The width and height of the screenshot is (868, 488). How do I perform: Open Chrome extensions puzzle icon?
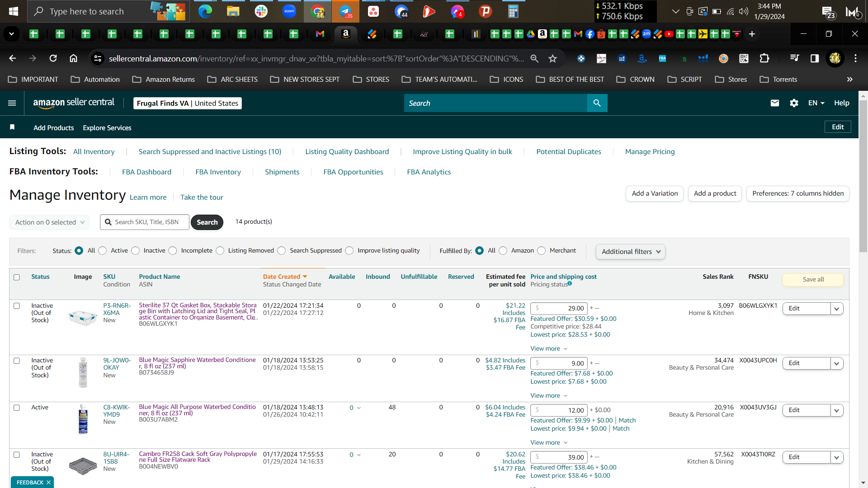point(764,58)
